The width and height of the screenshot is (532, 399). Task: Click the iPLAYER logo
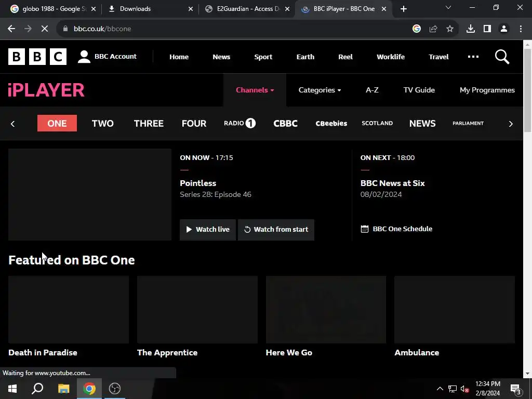tap(46, 90)
